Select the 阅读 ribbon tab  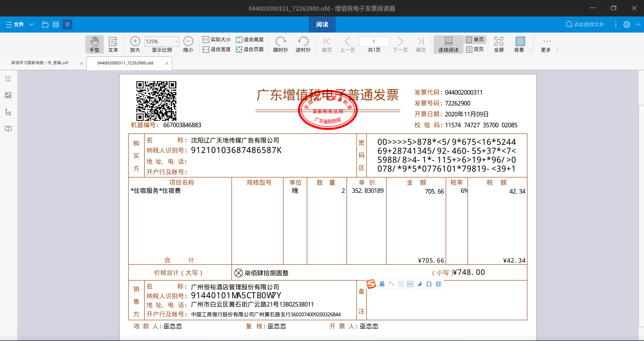click(x=322, y=25)
